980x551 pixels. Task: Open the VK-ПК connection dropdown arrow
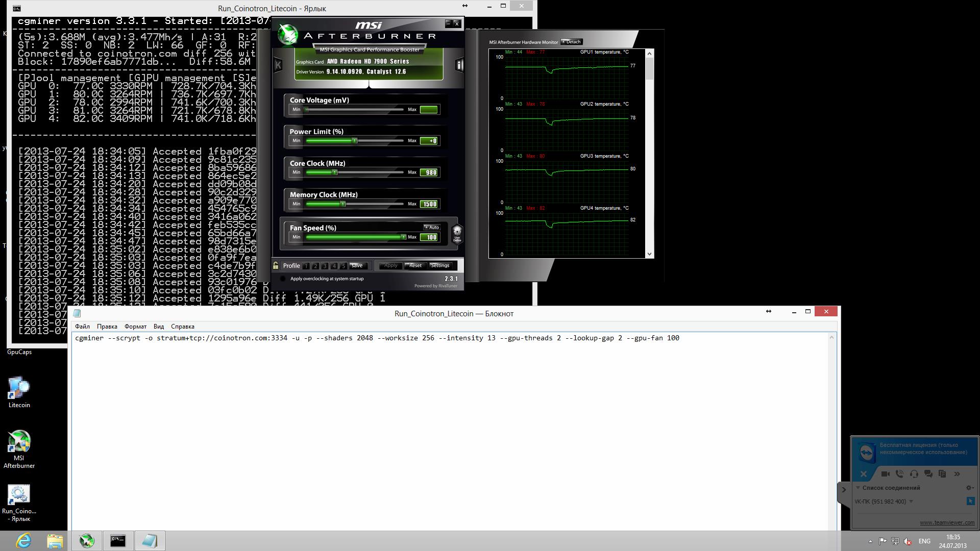click(911, 502)
